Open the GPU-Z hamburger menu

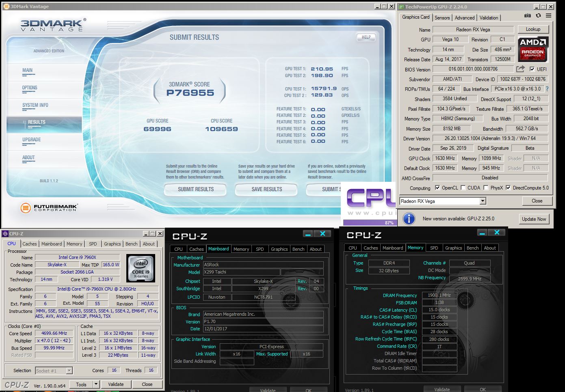(x=548, y=15)
